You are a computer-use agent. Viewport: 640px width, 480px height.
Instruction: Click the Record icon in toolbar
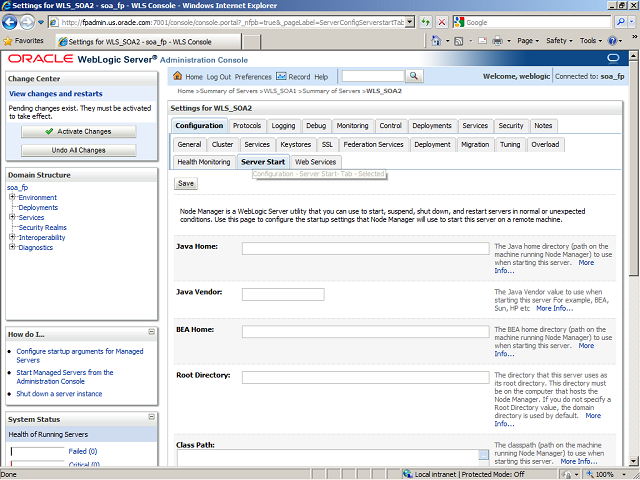tap(281, 76)
